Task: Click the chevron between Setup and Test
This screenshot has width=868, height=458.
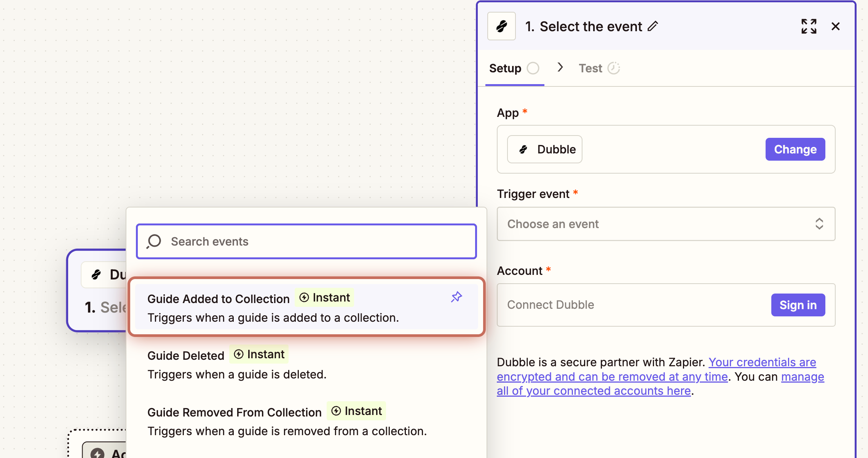Action: (x=560, y=67)
